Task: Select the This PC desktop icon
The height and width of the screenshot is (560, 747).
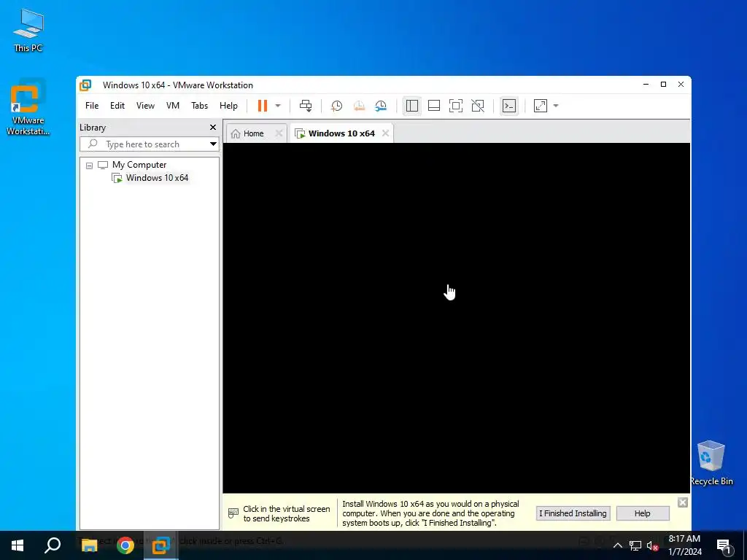Action: pyautogui.click(x=28, y=30)
